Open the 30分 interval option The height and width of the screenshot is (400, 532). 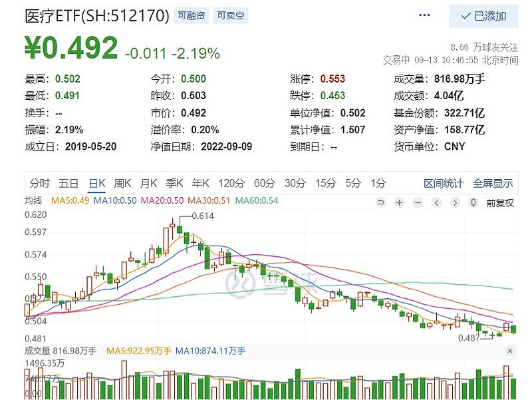[x=294, y=182]
